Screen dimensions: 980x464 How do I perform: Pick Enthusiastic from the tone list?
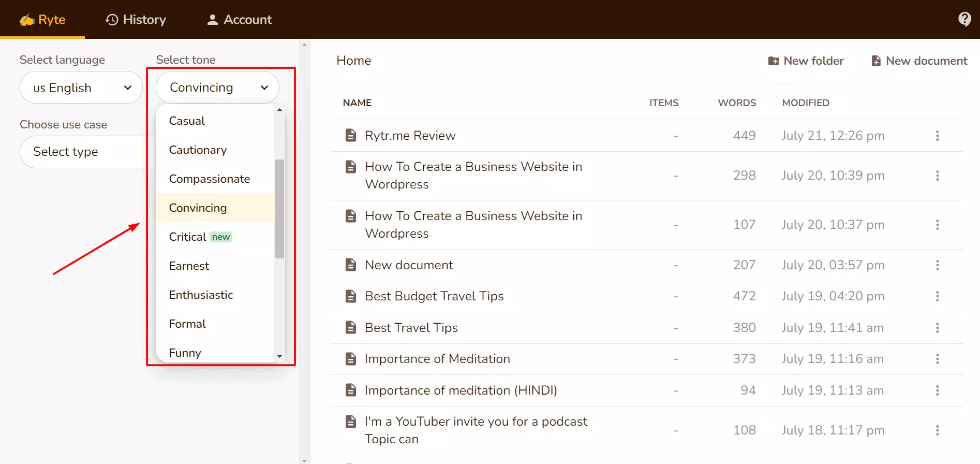[201, 295]
